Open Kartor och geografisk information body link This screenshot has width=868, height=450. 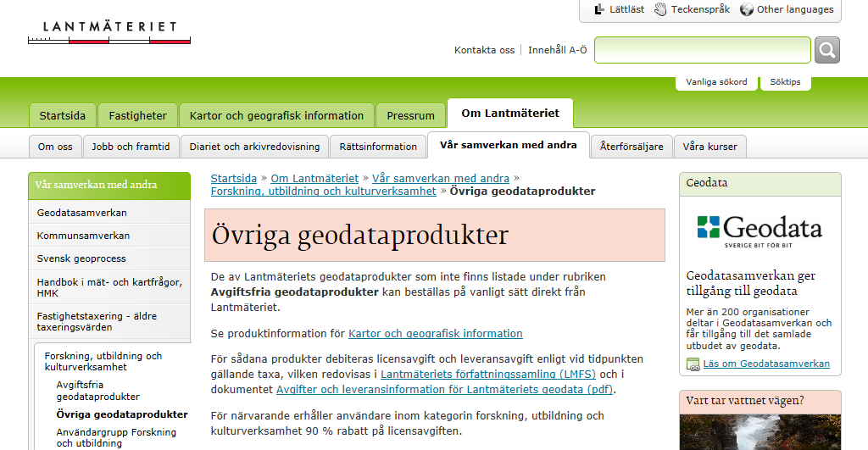click(x=435, y=334)
